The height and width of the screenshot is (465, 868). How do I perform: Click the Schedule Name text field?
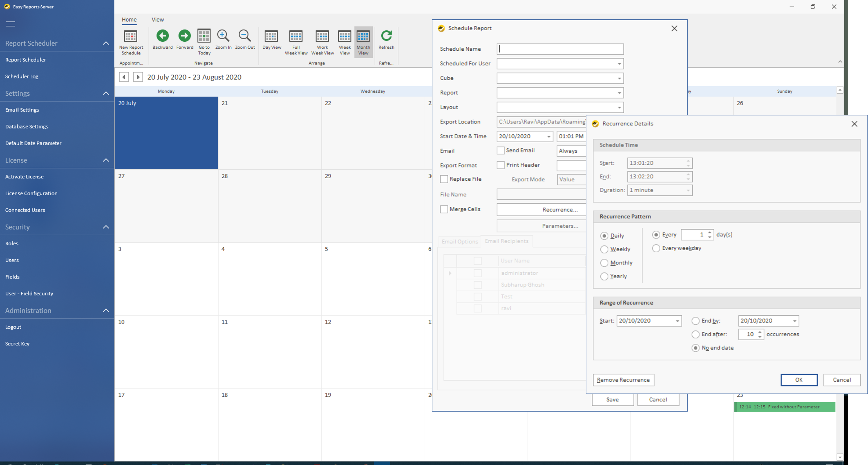[x=560, y=49]
